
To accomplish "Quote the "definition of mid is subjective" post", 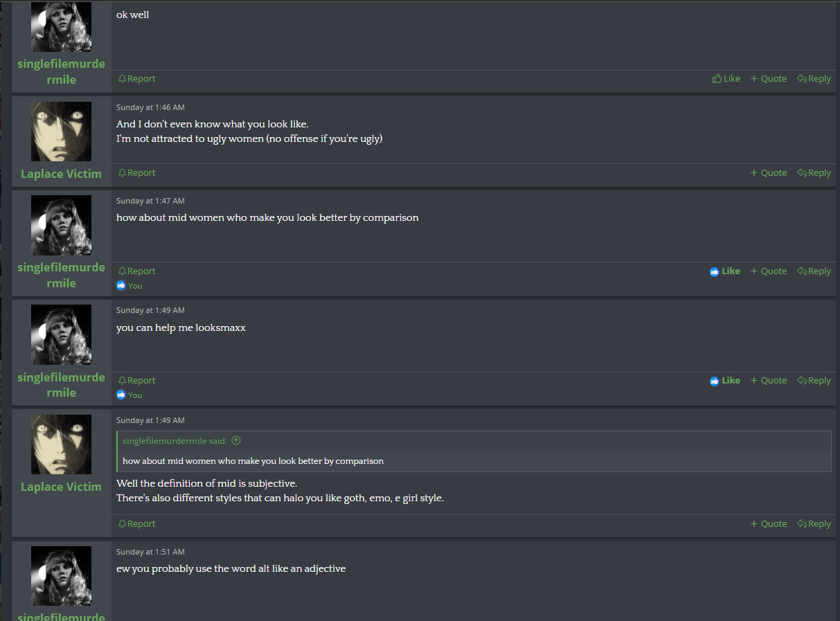I will pos(769,524).
